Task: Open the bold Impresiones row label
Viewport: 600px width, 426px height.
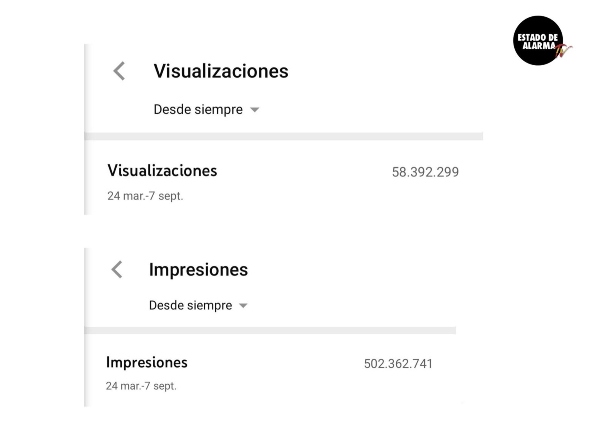Action: coord(146,362)
